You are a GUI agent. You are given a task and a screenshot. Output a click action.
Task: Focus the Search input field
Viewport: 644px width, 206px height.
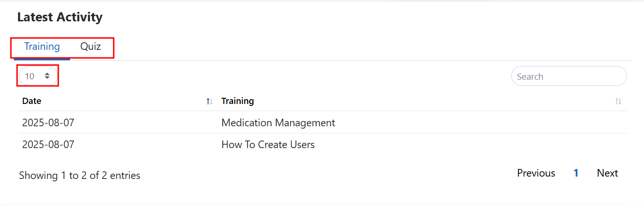pos(569,76)
